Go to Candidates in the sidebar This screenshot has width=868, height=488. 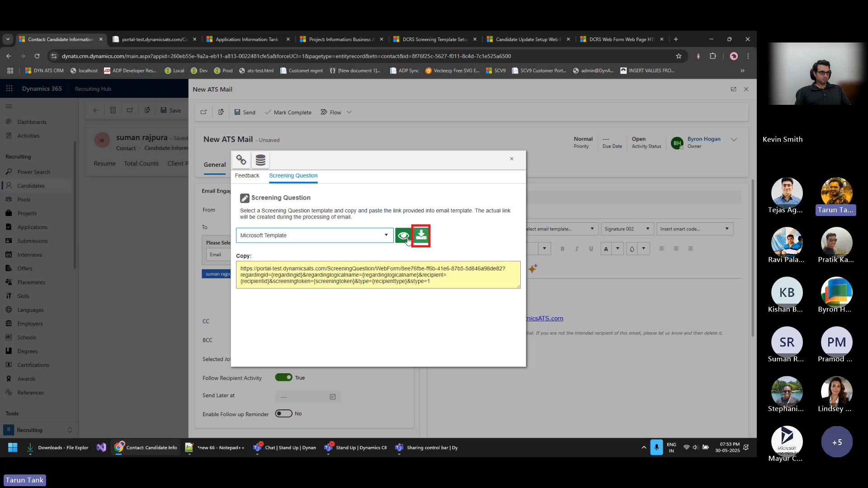[x=31, y=186]
